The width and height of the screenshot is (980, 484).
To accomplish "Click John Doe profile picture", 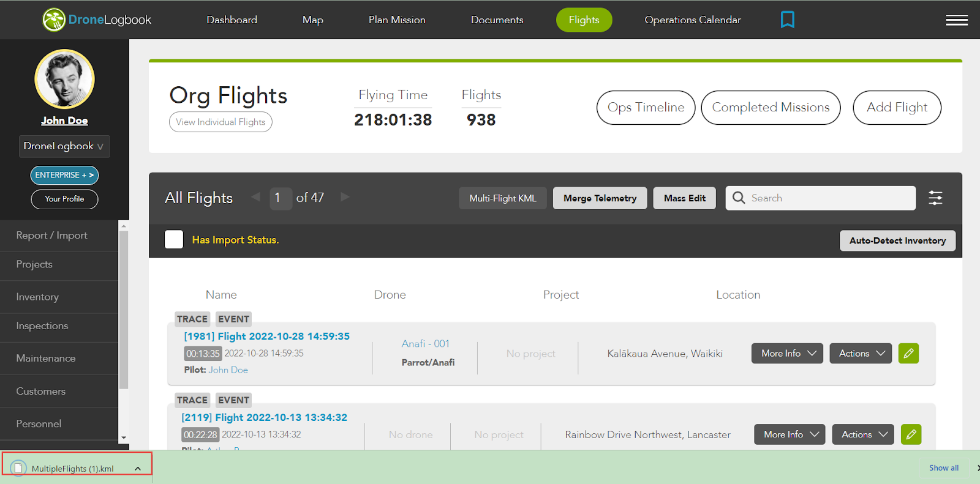I will [x=64, y=79].
